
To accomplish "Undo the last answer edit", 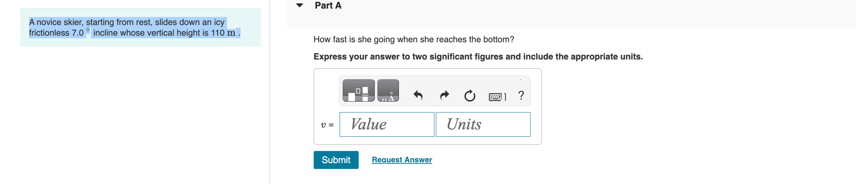I will pos(419,96).
